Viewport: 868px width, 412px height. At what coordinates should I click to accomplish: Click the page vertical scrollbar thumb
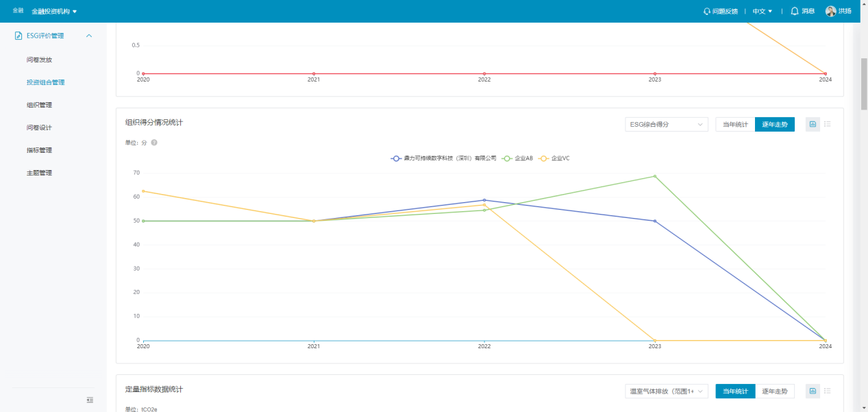coord(863,82)
